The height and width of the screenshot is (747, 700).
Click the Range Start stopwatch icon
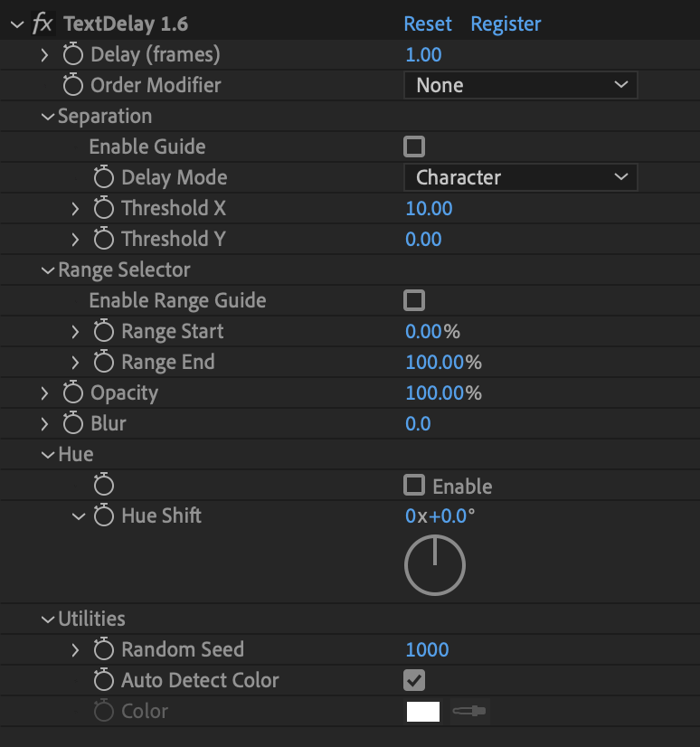104,332
